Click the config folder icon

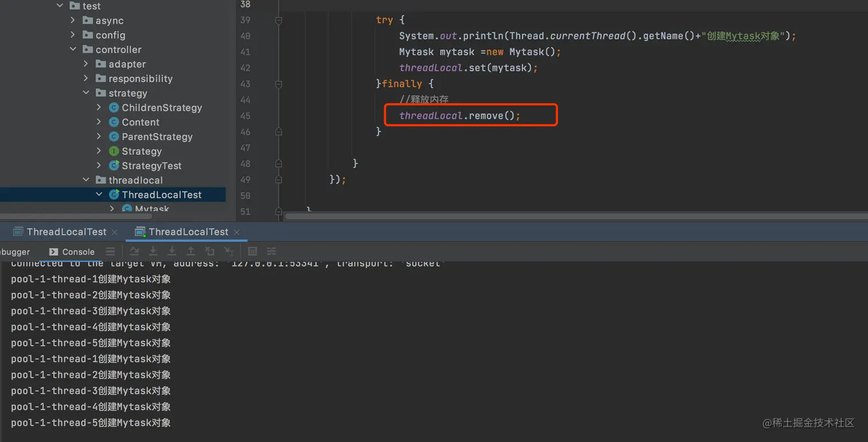pyautogui.click(x=87, y=35)
